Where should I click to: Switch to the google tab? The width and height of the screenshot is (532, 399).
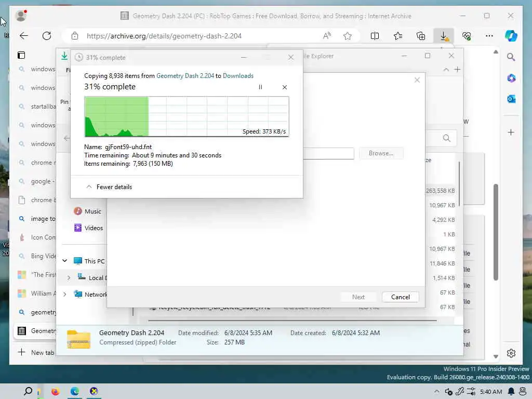point(36,181)
